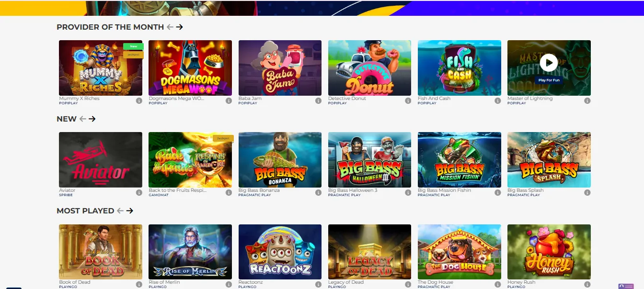This screenshot has width=644, height=289.
Task: Click the Mummy X Riches title text
Action: pyautogui.click(x=79, y=99)
